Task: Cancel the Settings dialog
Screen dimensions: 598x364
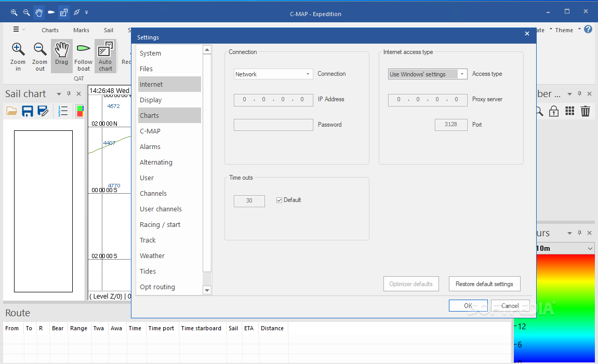Action: pyautogui.click(x=510, y=306)
